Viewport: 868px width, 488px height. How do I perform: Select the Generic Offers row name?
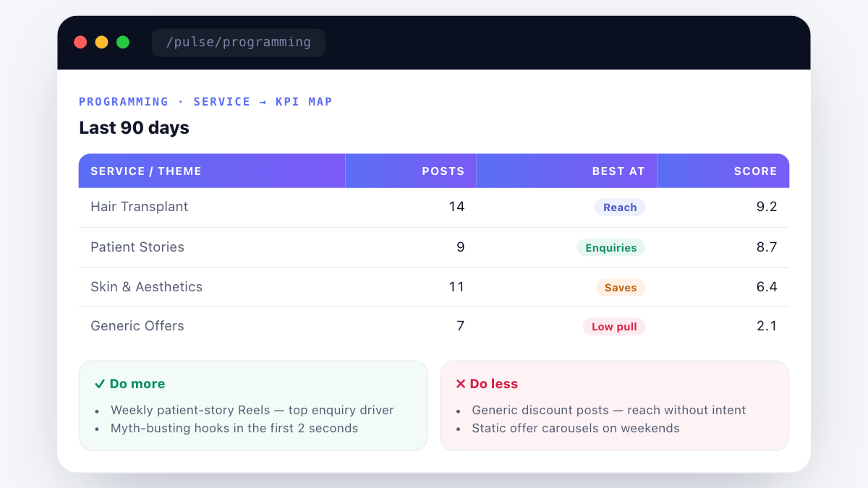(137, 326)
